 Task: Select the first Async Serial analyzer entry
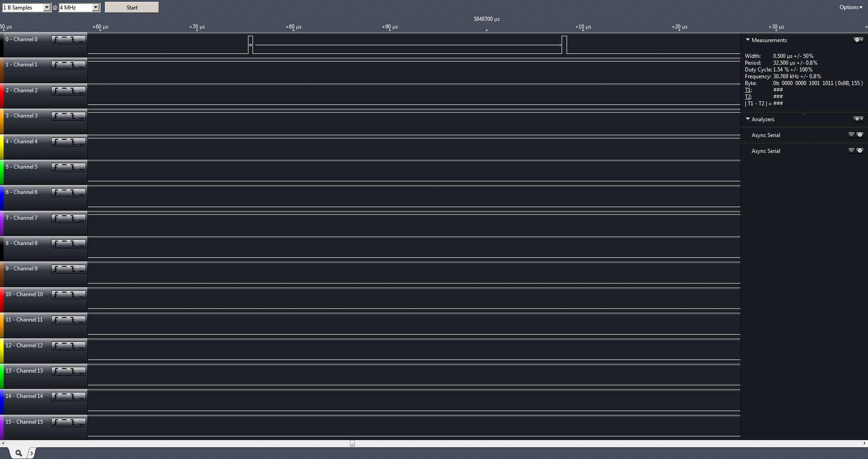(766, 135)
